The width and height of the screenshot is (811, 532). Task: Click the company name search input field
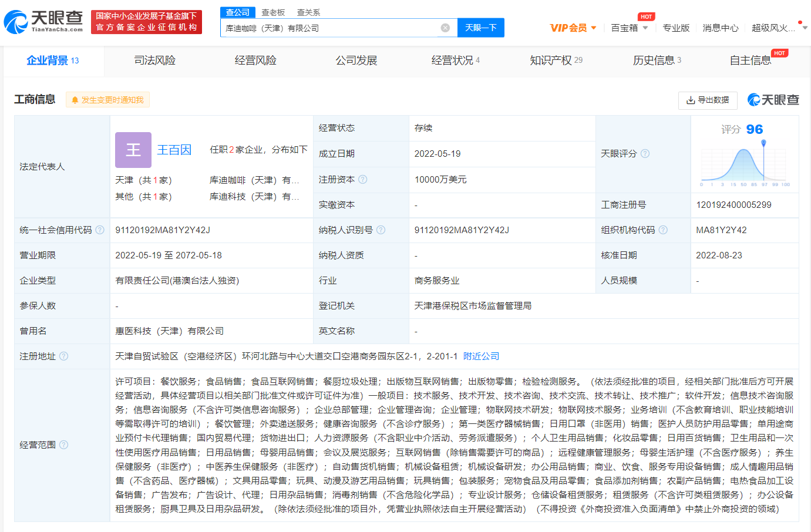329,28
